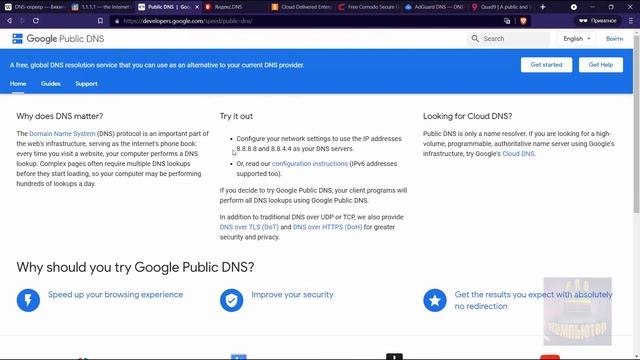Open the browser hamburger menu
640x360 pixels.
tap(631, 21)
